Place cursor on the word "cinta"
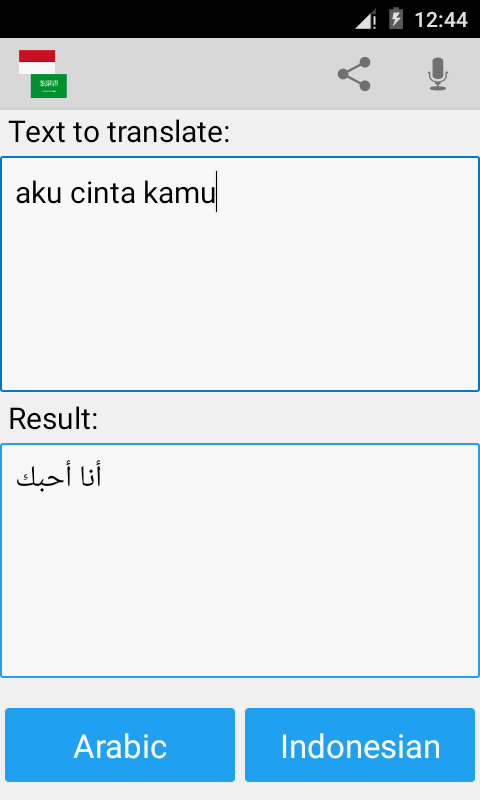480x800 pixels. [x=103, y=193]
